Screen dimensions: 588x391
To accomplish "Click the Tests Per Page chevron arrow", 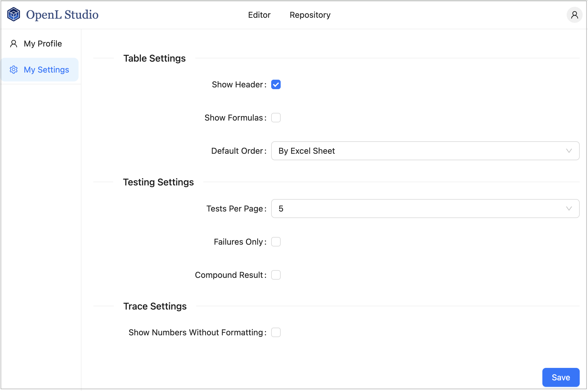I will pyautogui.click(x=569, y=209).
